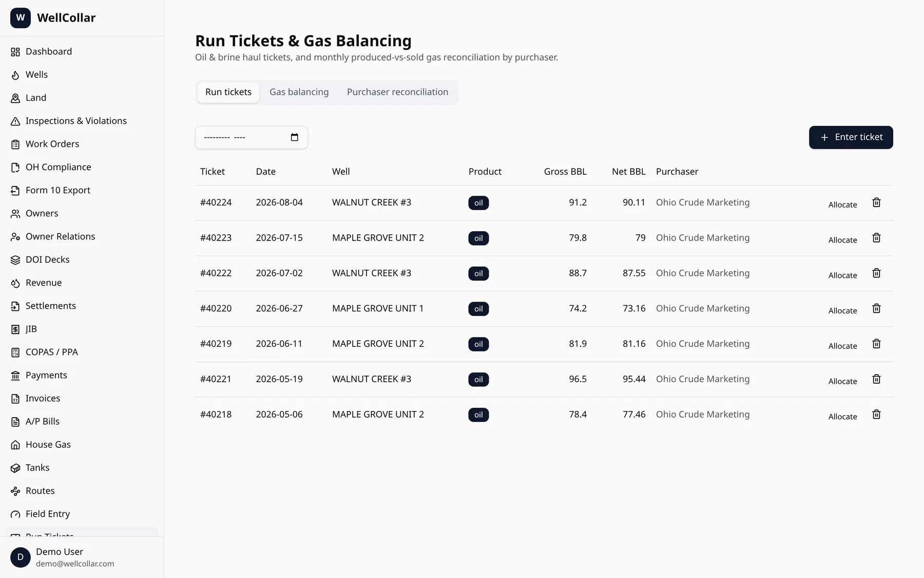Remove ticket #40220 via its trash icon
The height and width of the screenshot is (578, 924).
876,308
